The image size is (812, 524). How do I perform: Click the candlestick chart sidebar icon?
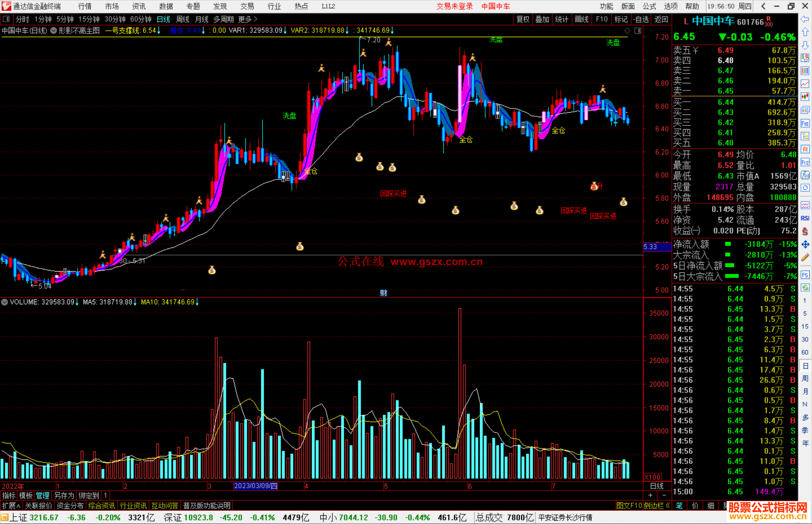tap(805, 97)
